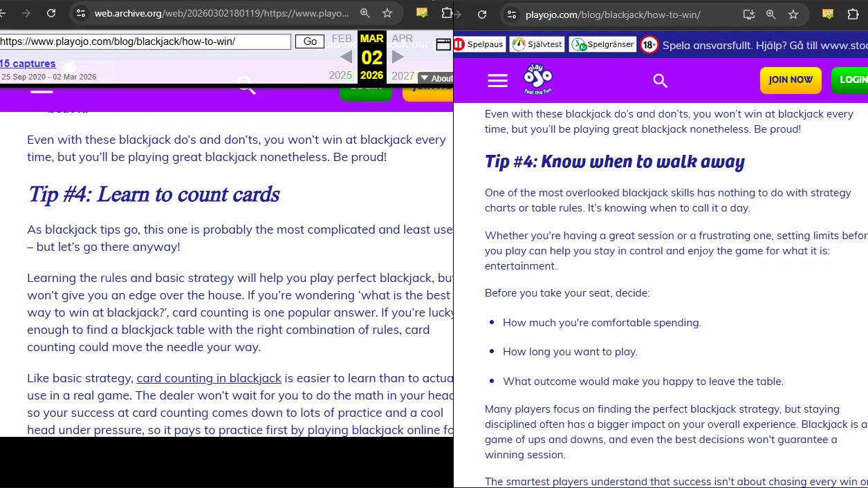This screenshot has width=868, height=488.
Task: Select FEB month in Wayback timeline
Action: (342, 39)
